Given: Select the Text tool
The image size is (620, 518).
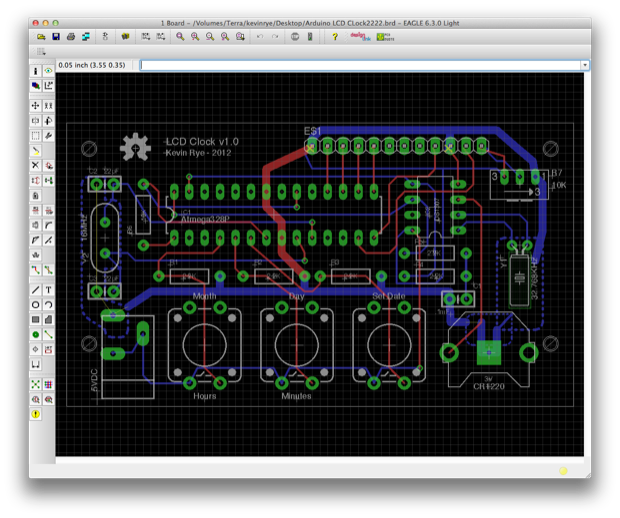Looking at the screenshot, I should coord(48,290).
